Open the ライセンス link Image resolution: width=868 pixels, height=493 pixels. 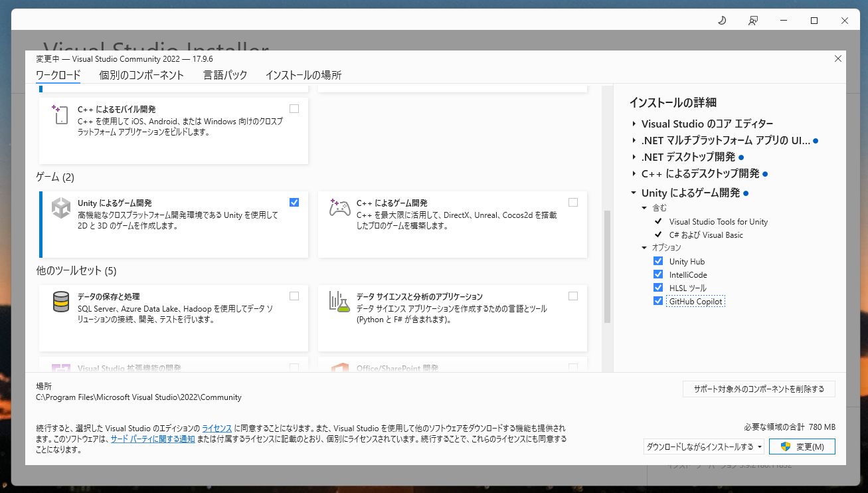[217, 428]
